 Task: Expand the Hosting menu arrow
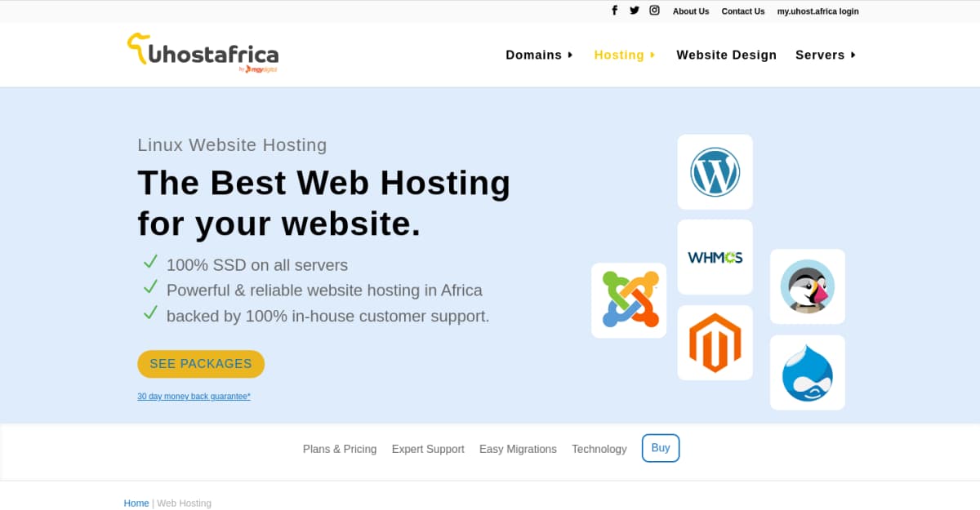pyautogui.click(x=653, y=55)
